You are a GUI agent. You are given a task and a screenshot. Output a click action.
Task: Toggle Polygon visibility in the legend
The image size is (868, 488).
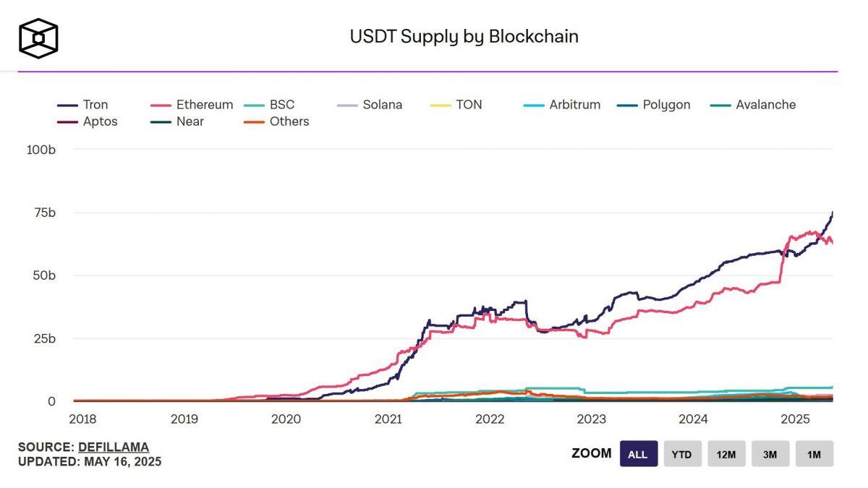point(667,104)
